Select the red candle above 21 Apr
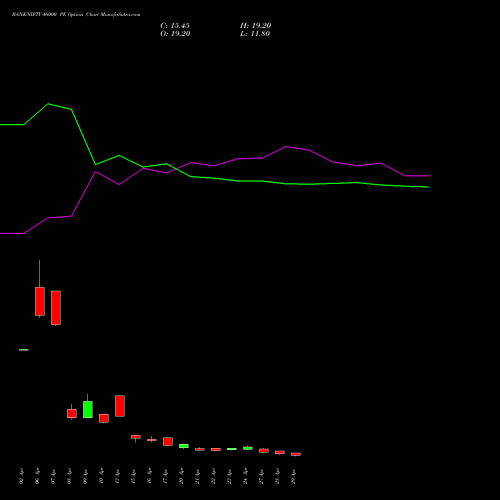Screen dimensions: 500x500 pyautogui.click(x=200, y=449)
